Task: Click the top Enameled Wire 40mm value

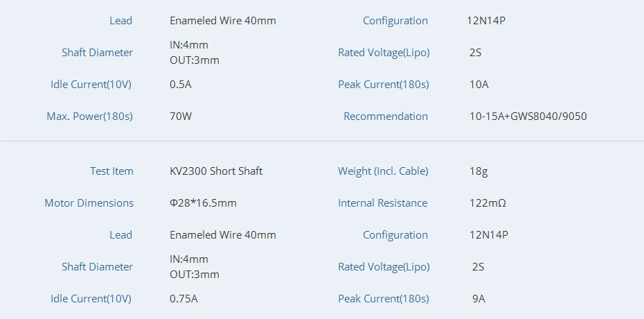Action: (x=223, y=21)
